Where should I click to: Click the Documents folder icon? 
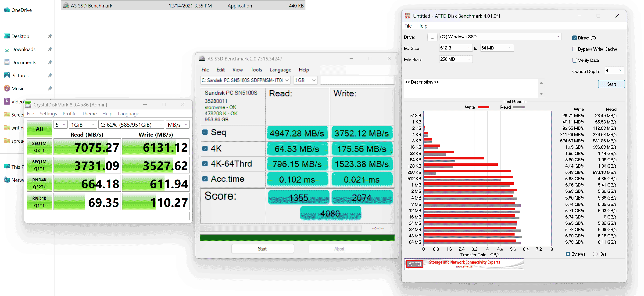7,62
